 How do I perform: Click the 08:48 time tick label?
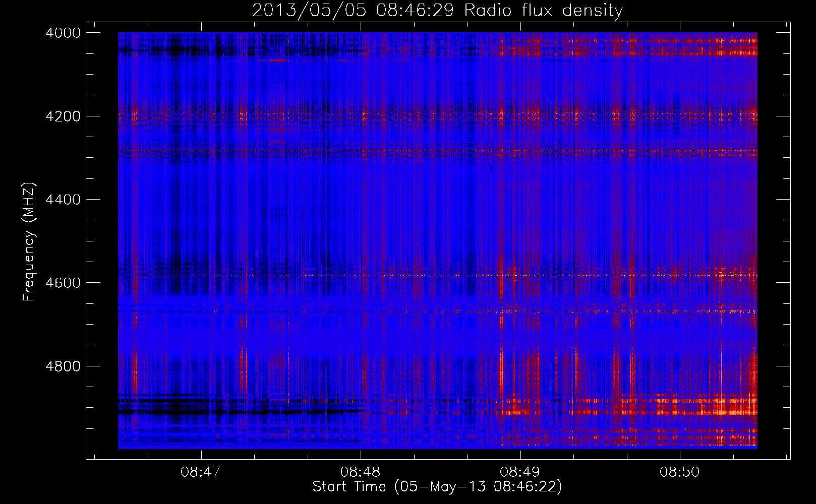[x=360, y=472]
